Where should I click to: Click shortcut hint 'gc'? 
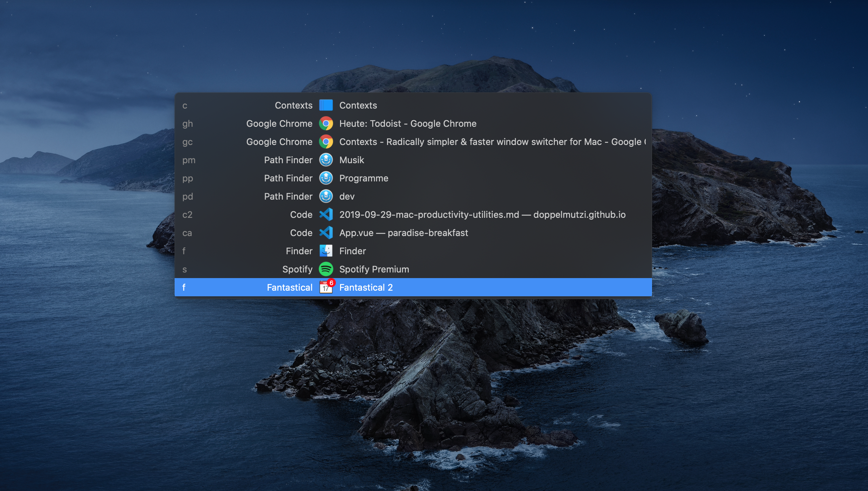tap(188, 142)
